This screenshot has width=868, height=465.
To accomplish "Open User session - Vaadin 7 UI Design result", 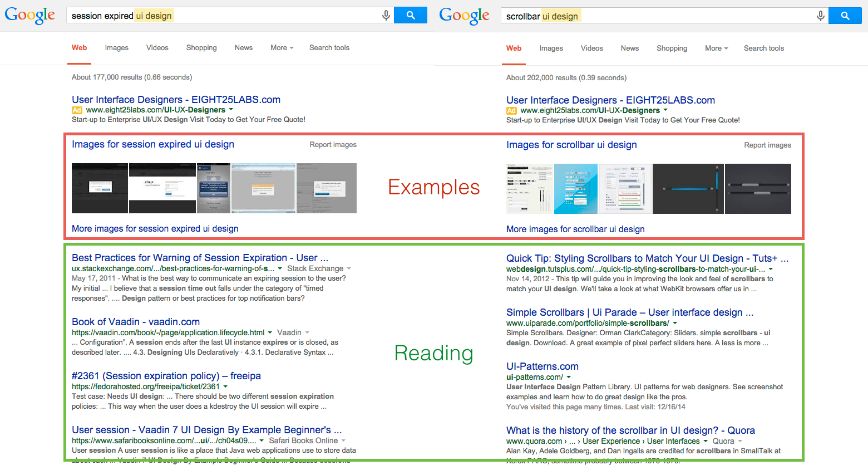I will click(x=207, y=430).
